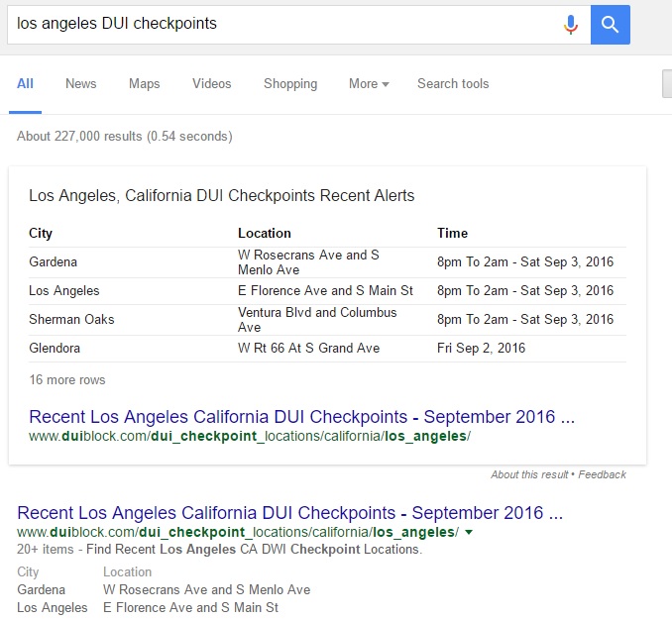Open featured snippet DUI Checkpoints title link
The height and width of the screenshot is (620, 672).
point(301,417)
